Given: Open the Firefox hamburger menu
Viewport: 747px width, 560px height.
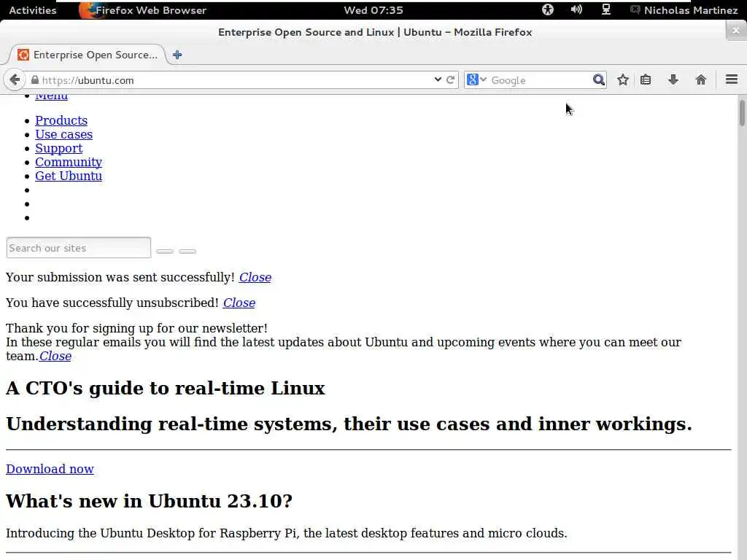Looking at the screenshot, I should point(731,79).
